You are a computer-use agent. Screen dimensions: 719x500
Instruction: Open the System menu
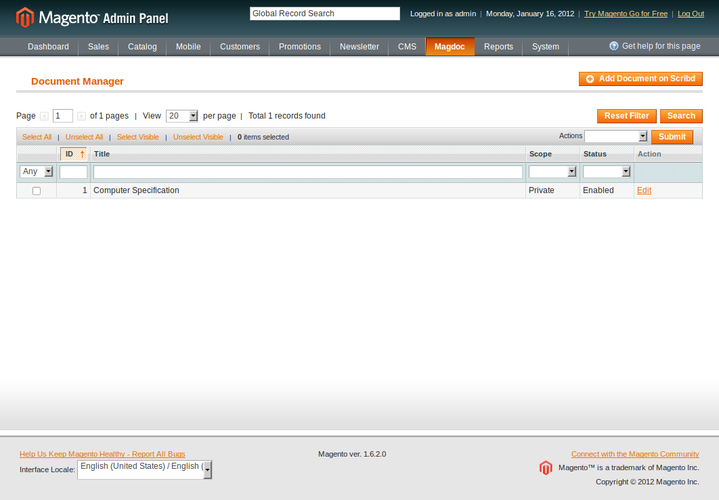click(x=546, y=47)
